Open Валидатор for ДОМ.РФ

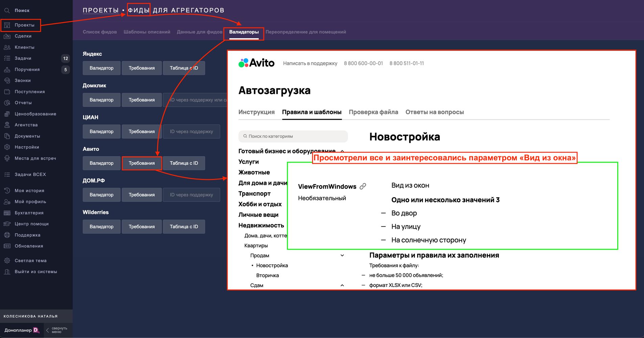click(101, 195)
